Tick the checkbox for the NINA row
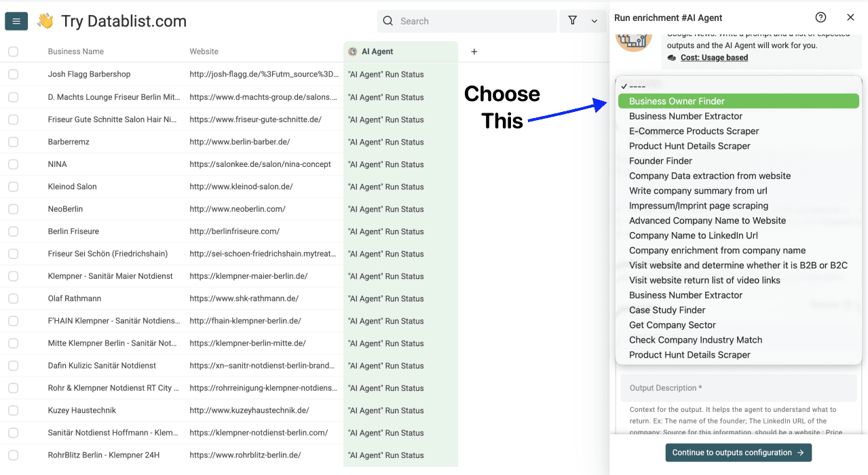868x475 pixels. [13, 164]
